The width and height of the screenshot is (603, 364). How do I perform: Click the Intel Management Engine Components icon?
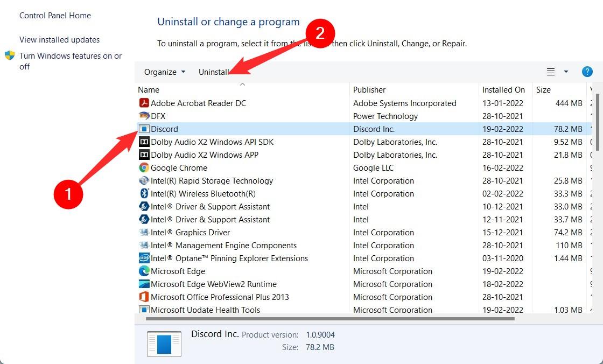coord(144,245)
